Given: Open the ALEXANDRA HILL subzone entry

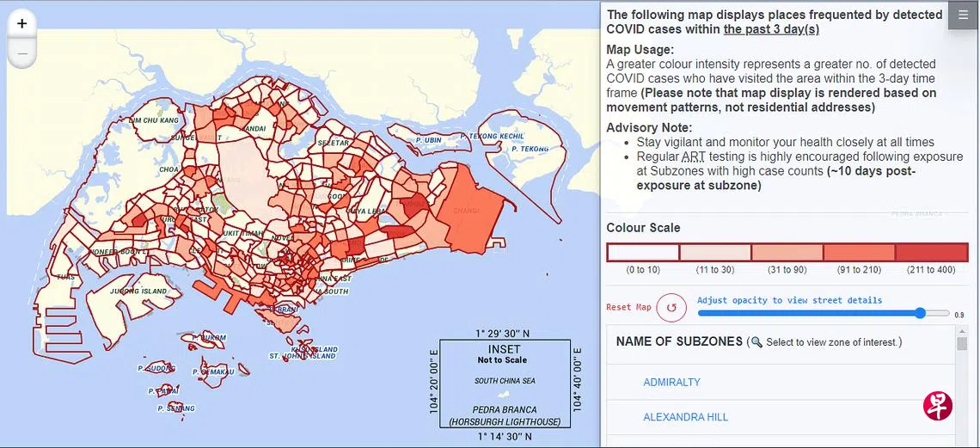Looking at the screenshot, I should 685,417.
